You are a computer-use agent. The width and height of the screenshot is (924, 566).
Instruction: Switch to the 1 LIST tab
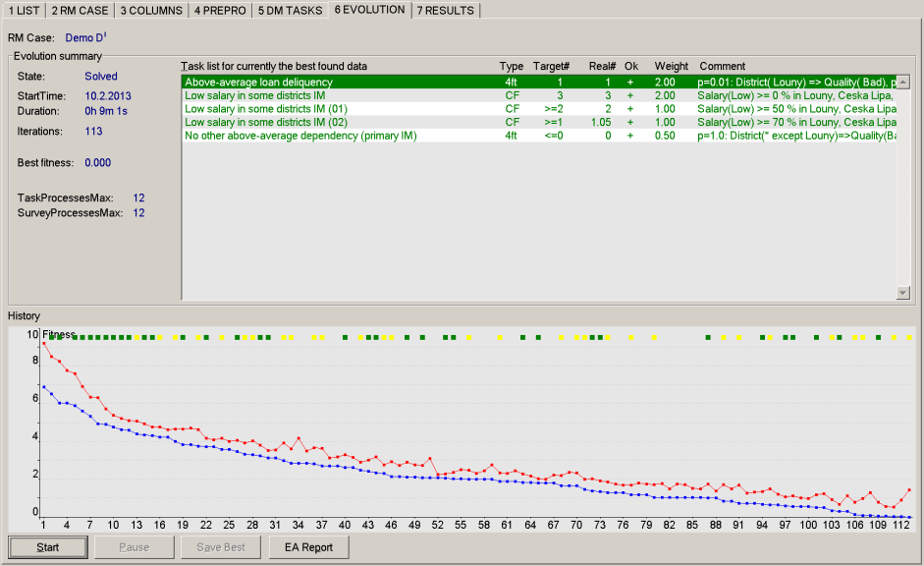24,11
